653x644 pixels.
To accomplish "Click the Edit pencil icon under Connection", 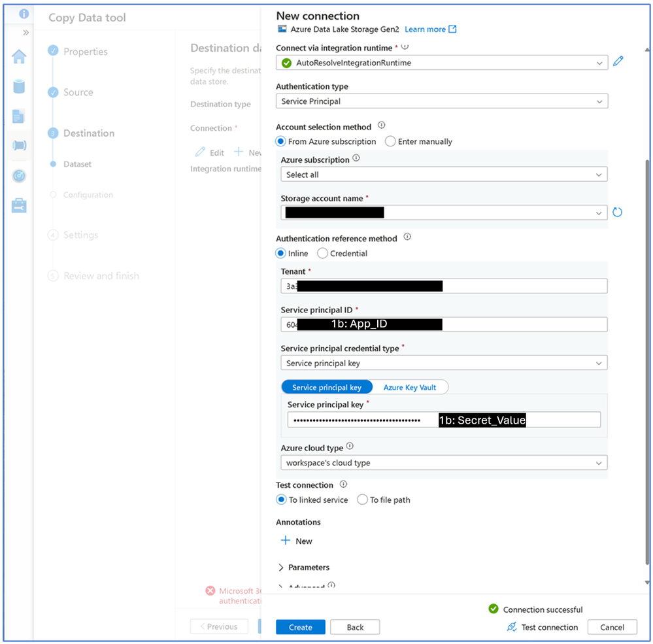I will (200, 152).
